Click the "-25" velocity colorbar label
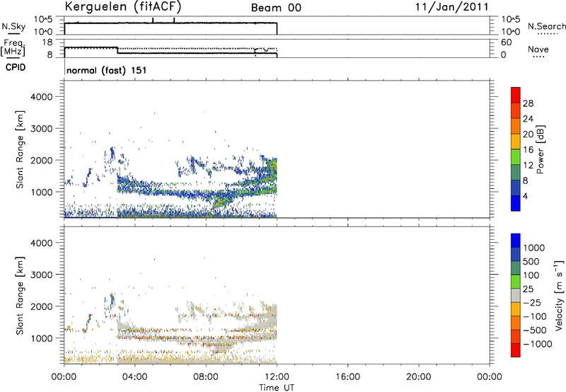The image size is (566, 392). 531,303
